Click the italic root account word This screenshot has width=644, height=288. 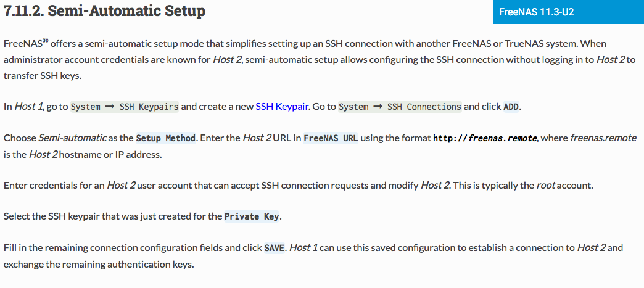546,185
